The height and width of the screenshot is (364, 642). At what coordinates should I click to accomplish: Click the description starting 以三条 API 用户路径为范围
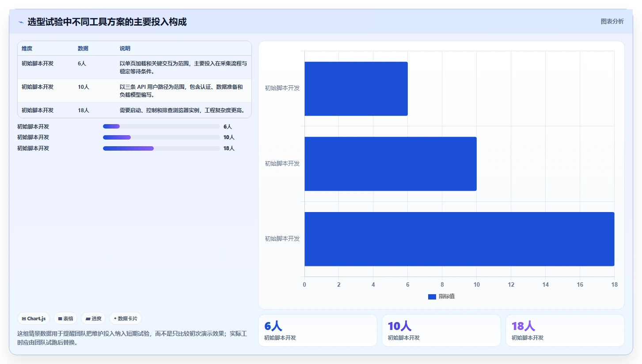pyautogui.click(x=181, y=91)
